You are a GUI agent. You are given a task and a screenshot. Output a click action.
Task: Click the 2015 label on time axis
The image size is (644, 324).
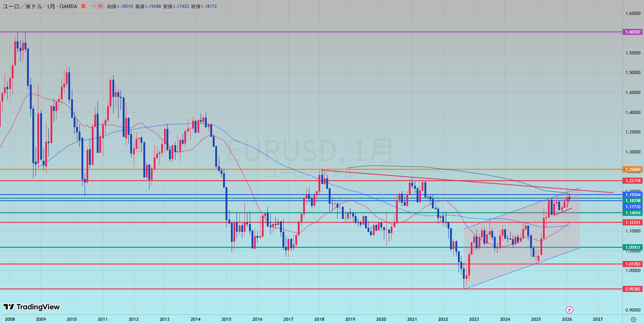226,319
